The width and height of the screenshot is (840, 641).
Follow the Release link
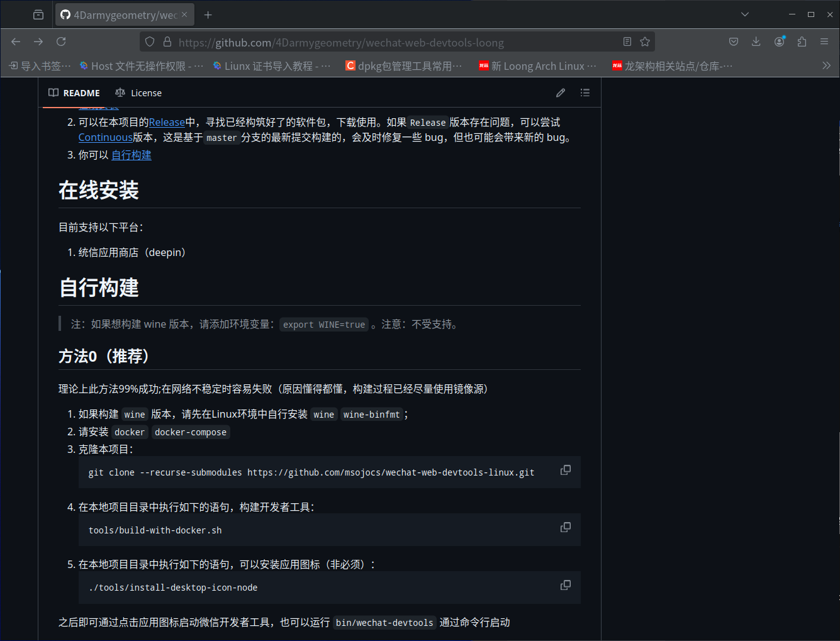point(167,122)
